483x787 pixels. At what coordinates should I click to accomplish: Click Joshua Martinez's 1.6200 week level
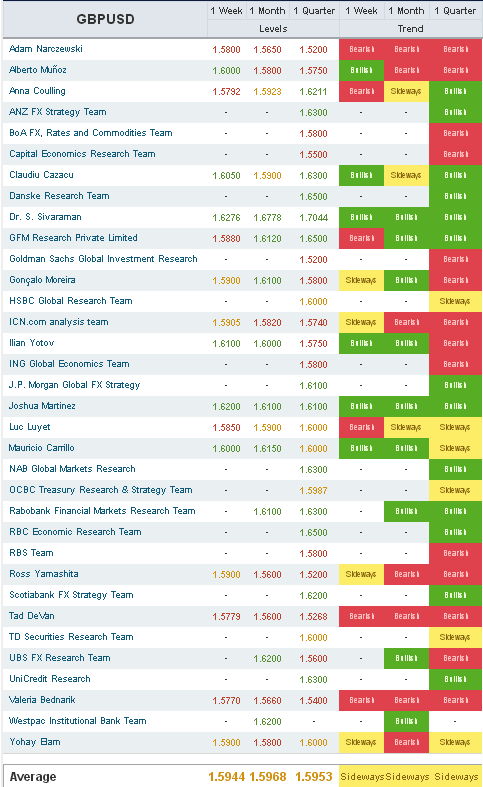pyautogui.click(x=226, y=407)
